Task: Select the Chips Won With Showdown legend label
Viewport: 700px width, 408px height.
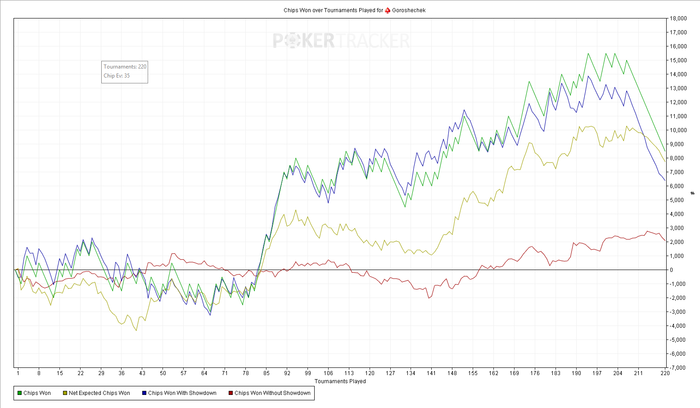Action: 182,393
